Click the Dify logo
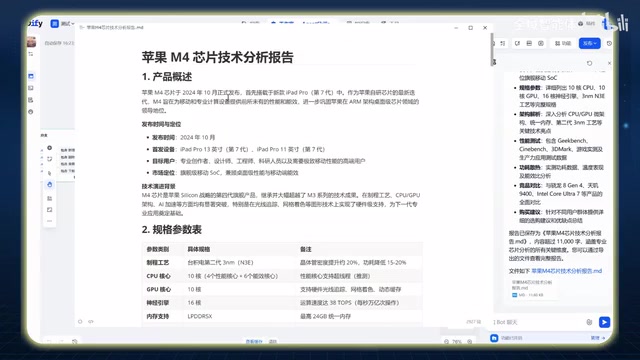The image size is (640, 360). [x=36, y=23]
